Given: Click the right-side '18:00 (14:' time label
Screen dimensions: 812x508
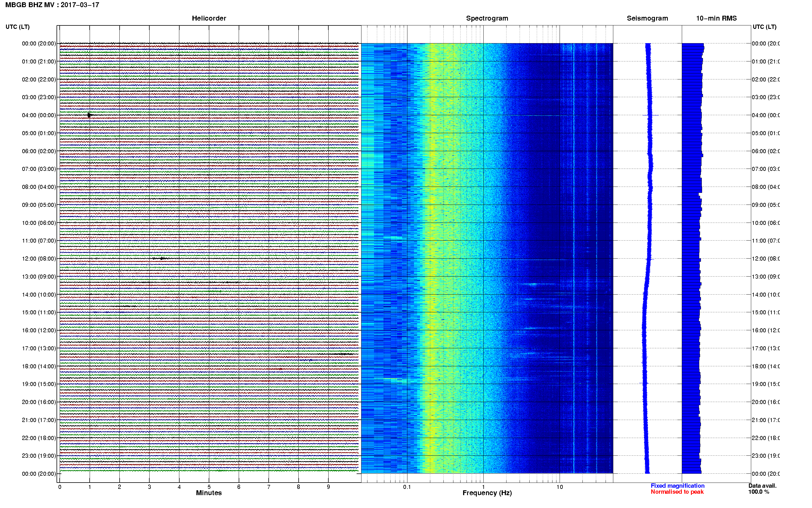Looking at the screenshot, I should pyautogui.click(x=765, y=366).
